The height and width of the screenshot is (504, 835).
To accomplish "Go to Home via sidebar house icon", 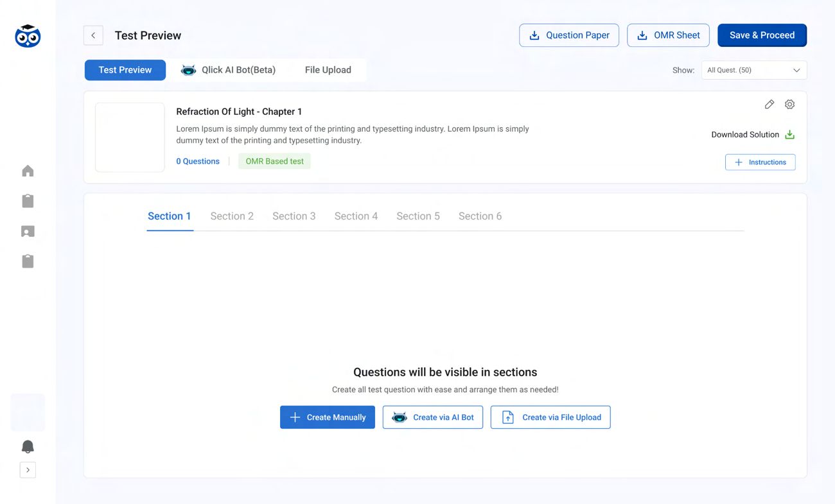I will click(x=28, y=171).
